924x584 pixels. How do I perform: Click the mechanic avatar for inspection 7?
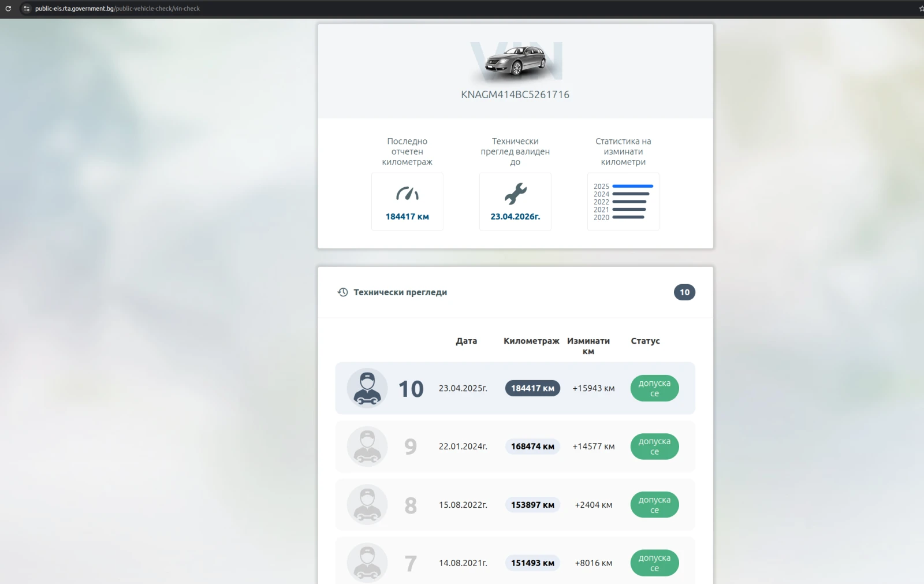(x=367, y=563)
